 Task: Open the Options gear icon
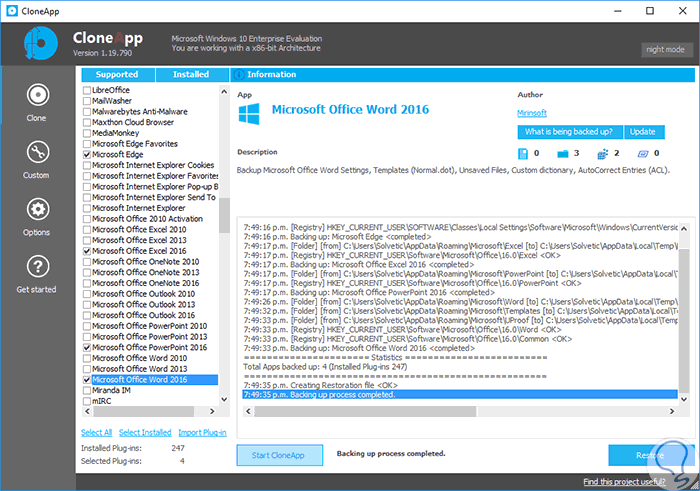pyautogui.click(x=38, y=209)
